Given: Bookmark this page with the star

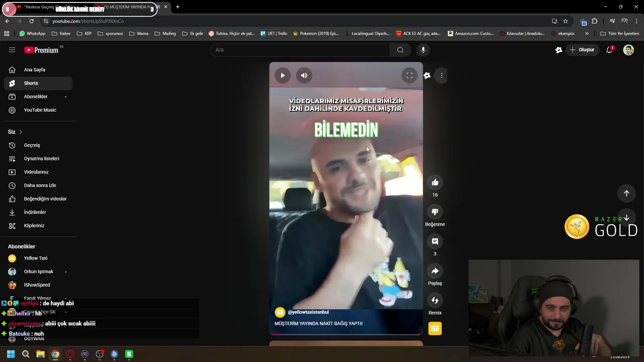Looking at the screenshot, I should coord(566,21).
